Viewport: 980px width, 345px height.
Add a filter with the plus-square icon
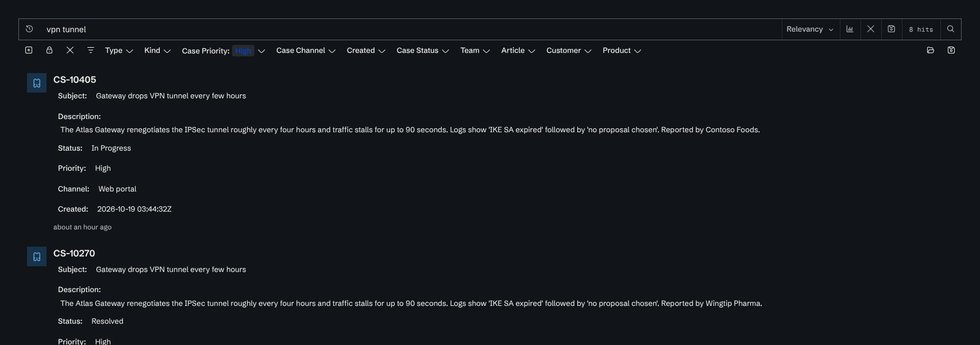coord(29,50)
